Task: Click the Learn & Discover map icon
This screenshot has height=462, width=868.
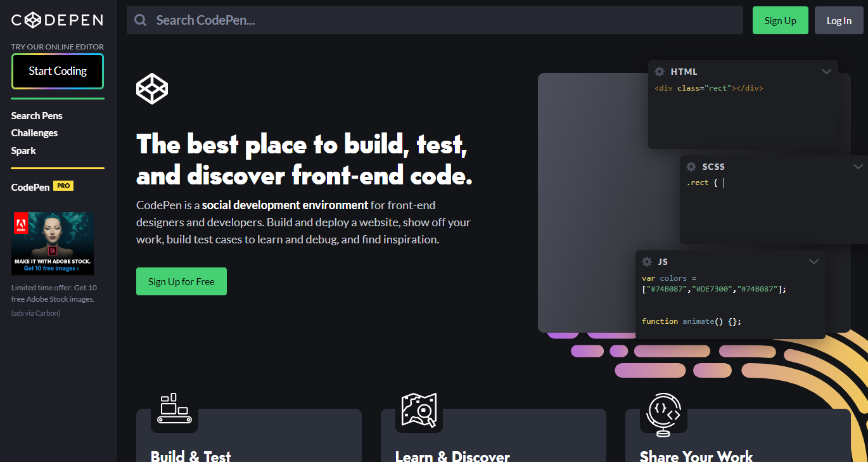Action: [x=419, y=410]
